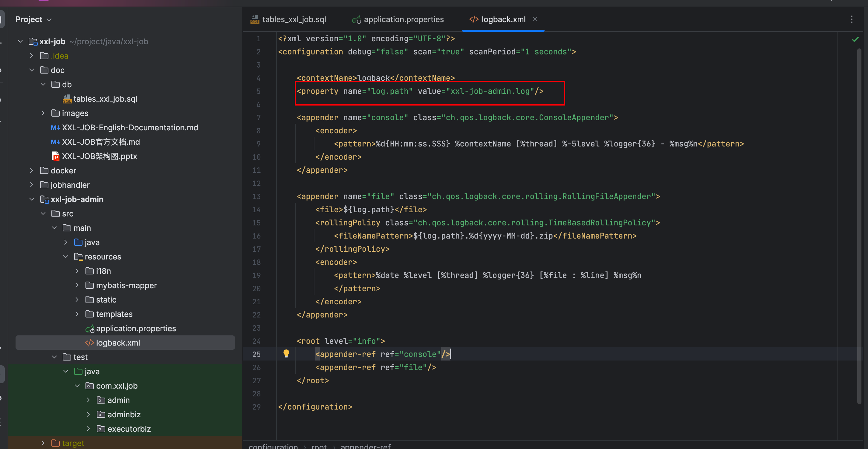Screen dimensions: 868x449
Task: Collapse the xxl-job-admin module
Action: click(x=32, y=199)
